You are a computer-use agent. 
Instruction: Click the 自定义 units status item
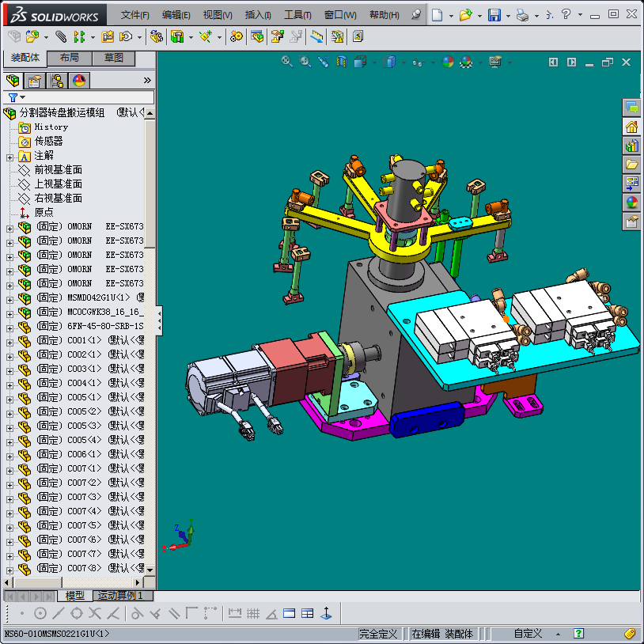click(528, 634)
